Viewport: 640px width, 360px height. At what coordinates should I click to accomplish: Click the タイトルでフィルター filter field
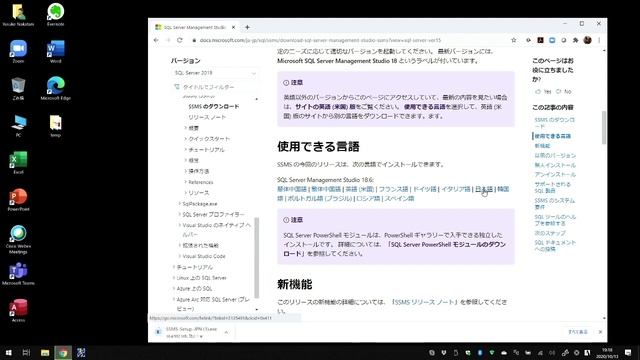tap(215, 87)
